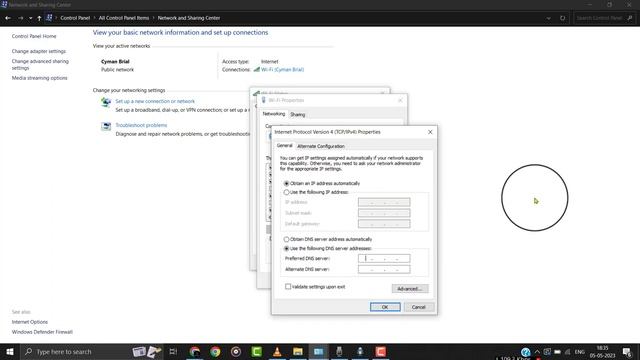Go up one level arrow

[39, 18]
